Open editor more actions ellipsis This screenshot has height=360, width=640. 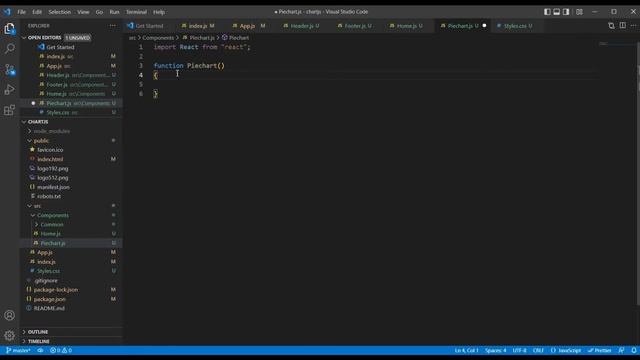click(633, 26)
